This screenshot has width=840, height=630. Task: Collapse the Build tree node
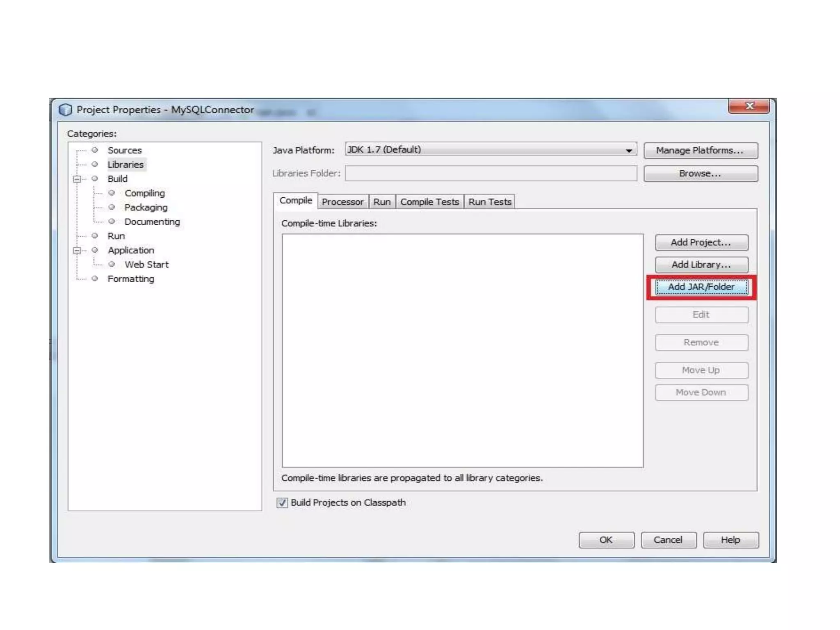pos(77,179)
